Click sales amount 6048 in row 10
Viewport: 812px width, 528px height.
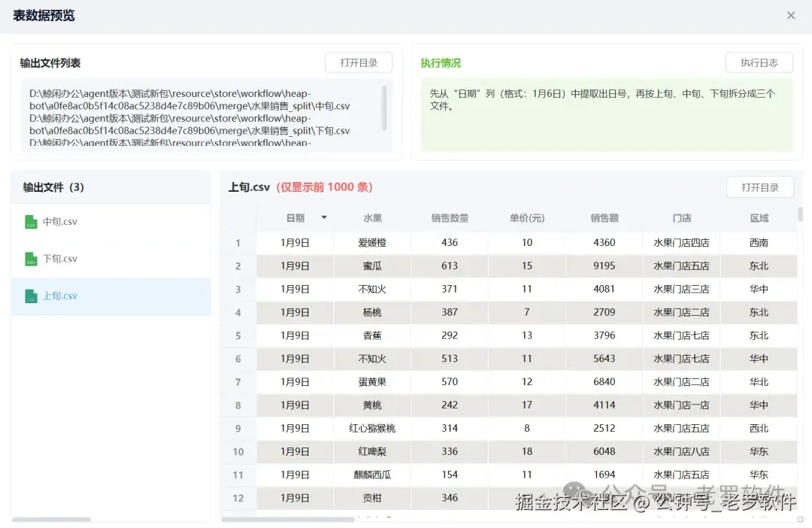[x=604, y=451]
